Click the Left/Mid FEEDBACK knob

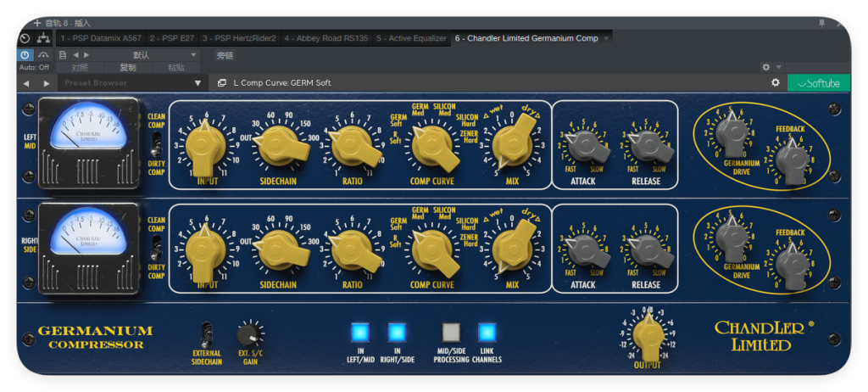(793, 160)
